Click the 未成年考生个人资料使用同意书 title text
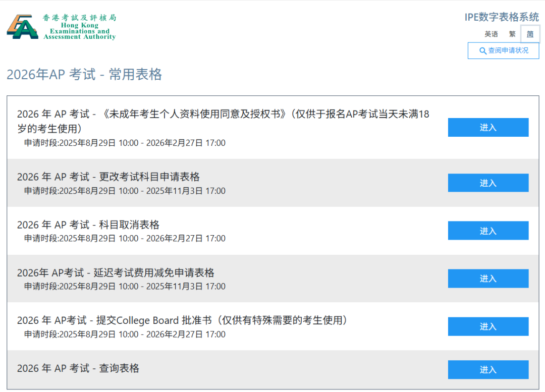 pyautogui.click(x=222, y=114)
